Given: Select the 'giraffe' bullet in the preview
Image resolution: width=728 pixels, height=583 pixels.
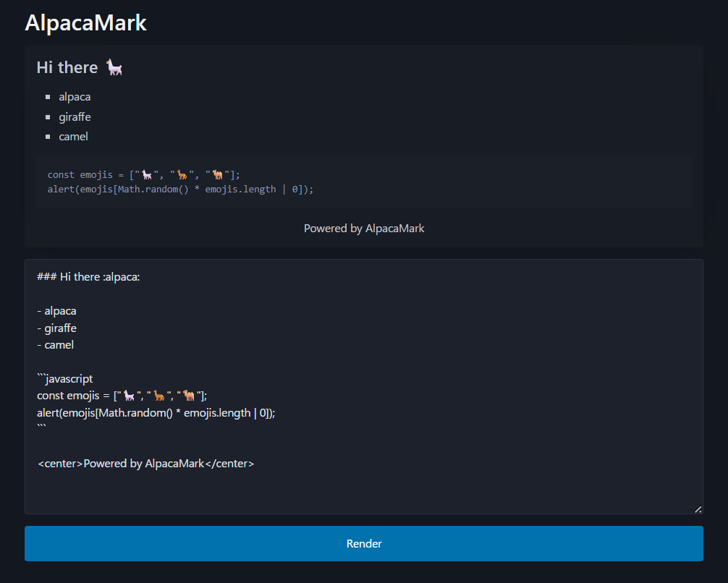Looking at the screenshot, I should click(75, 116).
